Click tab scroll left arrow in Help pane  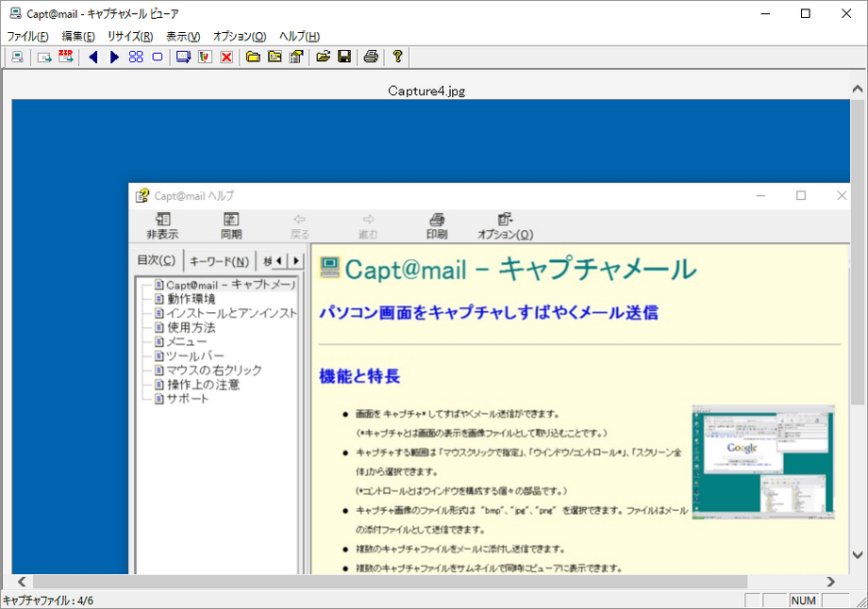click(x=279, y=260)
